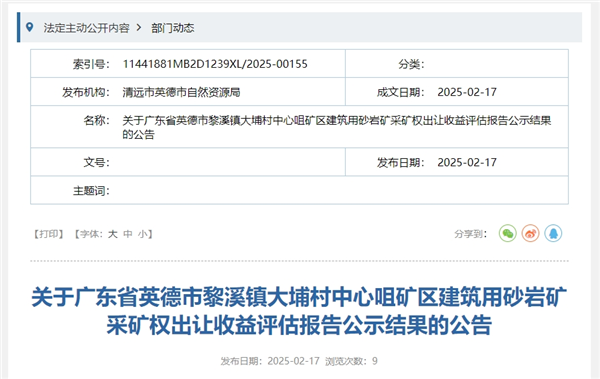Image resolution: width=600 pixels, height=379 pixels.
Task: Open the 法定主动公开内容 breadcrumb link
Action: point(86,28)
